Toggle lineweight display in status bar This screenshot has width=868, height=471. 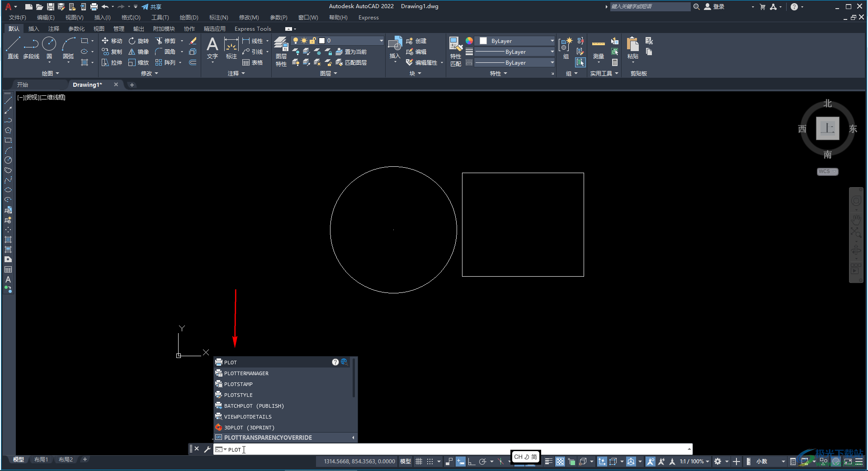(x=548, y=462)
